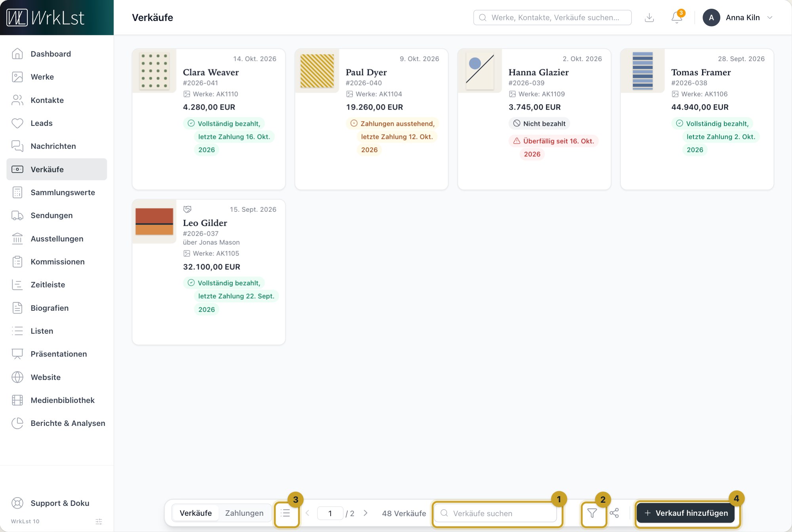The height and width of the screenshot is (532, 792).
Task: Open the Zeitleiste timeline section
Action: pos(57,285)
